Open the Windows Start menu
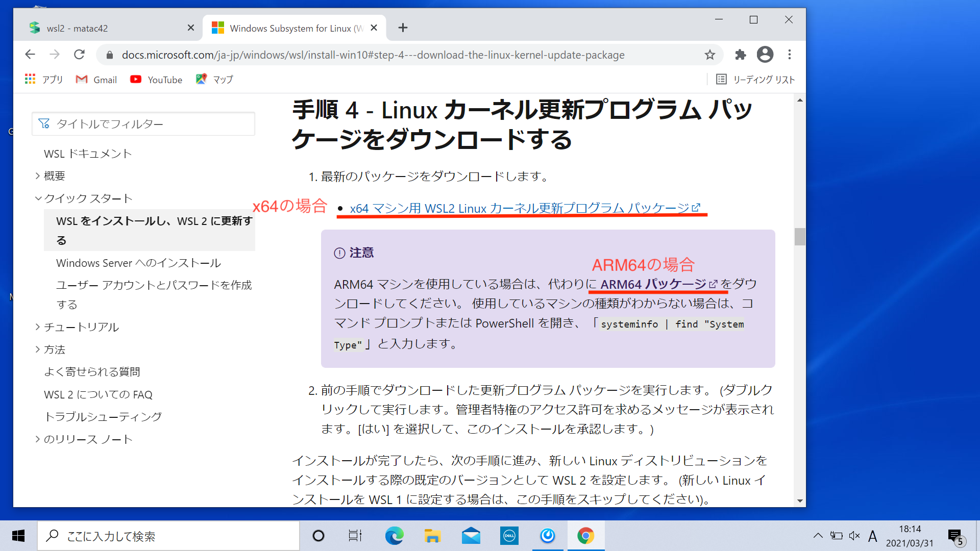This screenshot has height=551, width=980. click(x=18, y=536)
